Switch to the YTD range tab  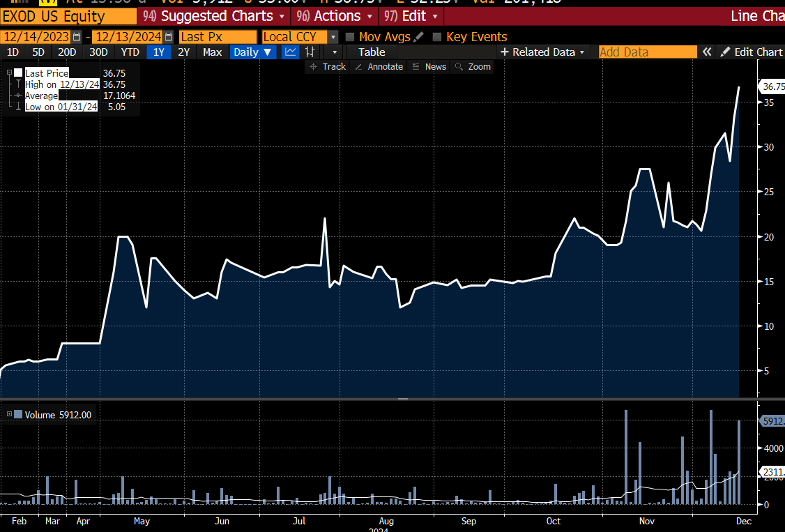pos(130,52)
